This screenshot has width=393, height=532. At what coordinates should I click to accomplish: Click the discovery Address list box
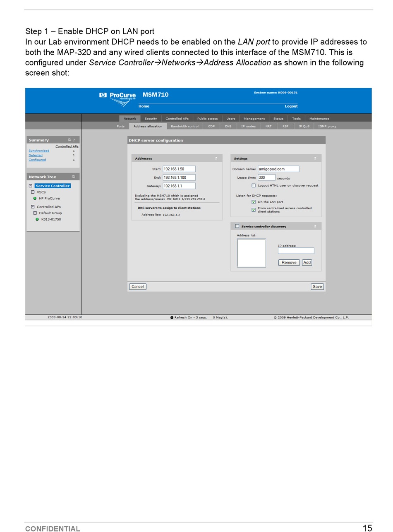pyautogui.click(x=252, y=253)
